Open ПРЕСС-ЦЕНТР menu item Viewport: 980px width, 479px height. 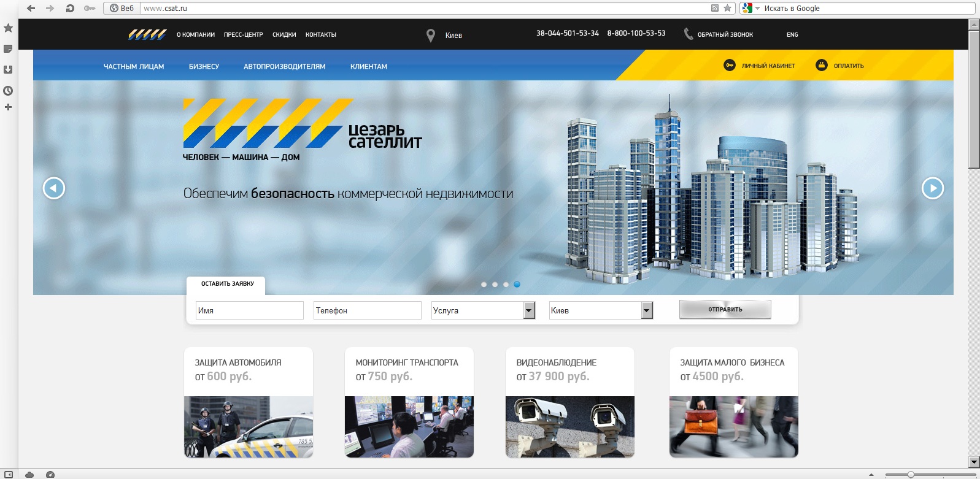tap(243, 35)
